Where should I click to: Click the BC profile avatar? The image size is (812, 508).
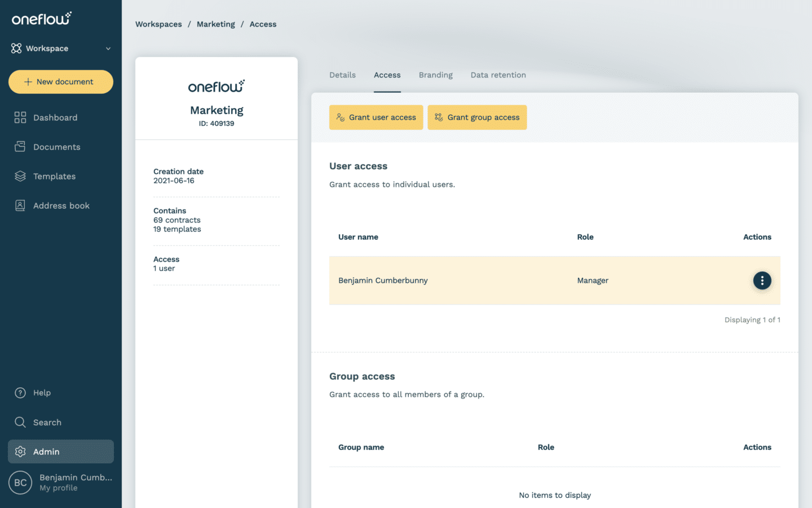pyautogui.click(x=20, y=483)
